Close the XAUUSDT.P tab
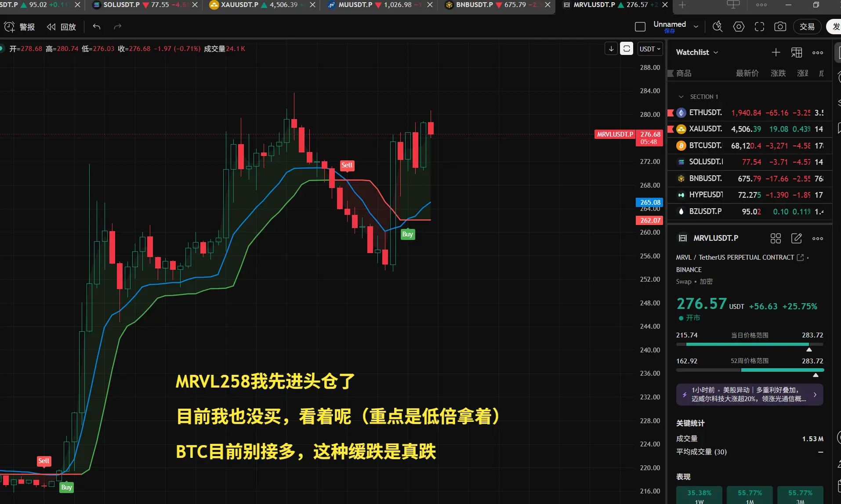 [x=312, y=5]
